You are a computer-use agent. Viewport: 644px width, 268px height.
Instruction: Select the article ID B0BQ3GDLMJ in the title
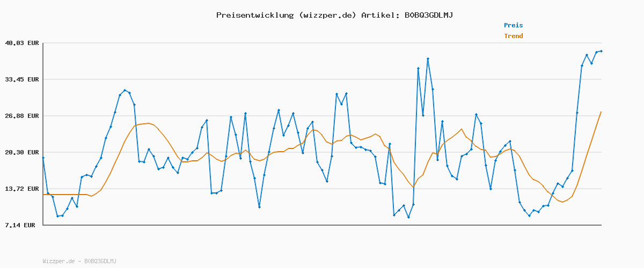coord(428,15)
